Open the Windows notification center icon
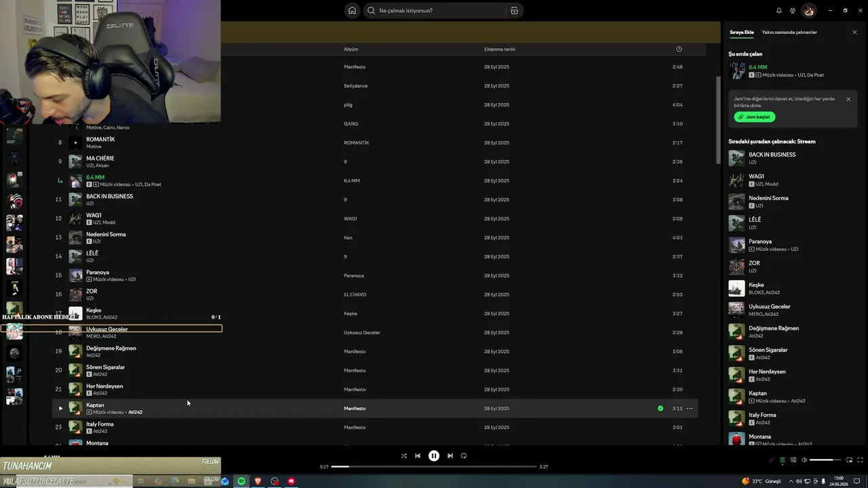This screenshot has width=868, height=488. click(x=857, y=481)
